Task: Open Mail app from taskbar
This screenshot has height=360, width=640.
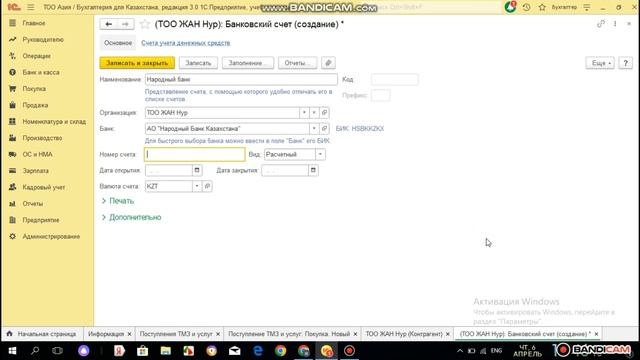Action: pyautogui.click(x=235, y=351)
